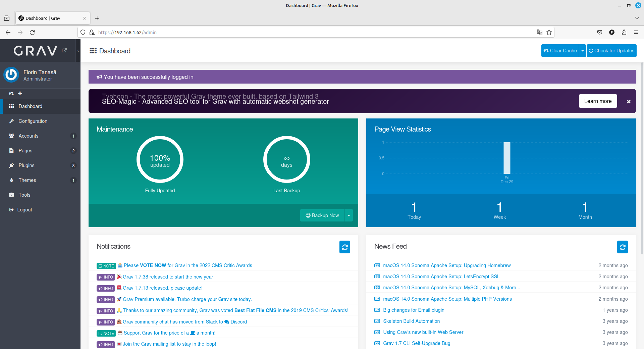Open news: Grav 1.7 CLI Self-Upgrade Bug
The height and width of the screenshot is (349, 644).
click(x=417, y=343)
